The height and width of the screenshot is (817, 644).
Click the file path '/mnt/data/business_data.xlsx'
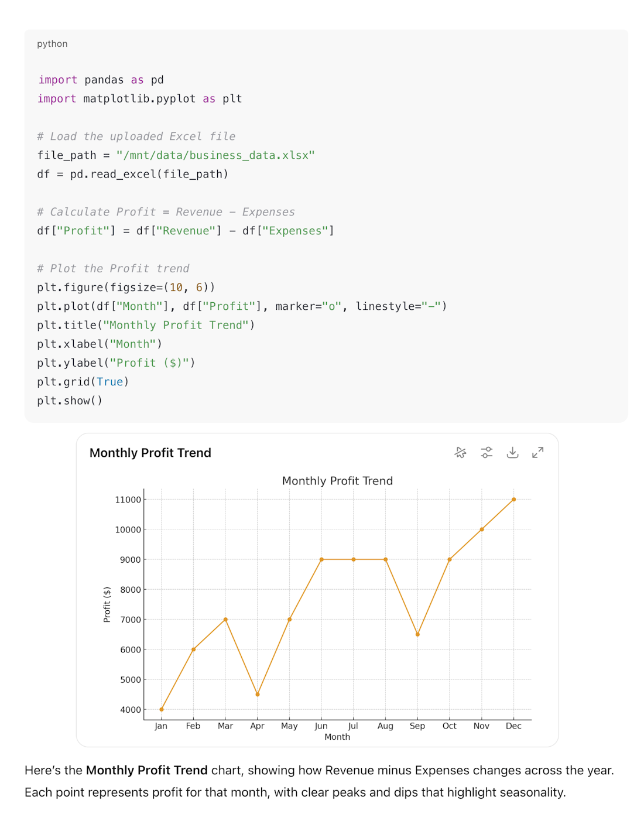(x=215, y=155)
